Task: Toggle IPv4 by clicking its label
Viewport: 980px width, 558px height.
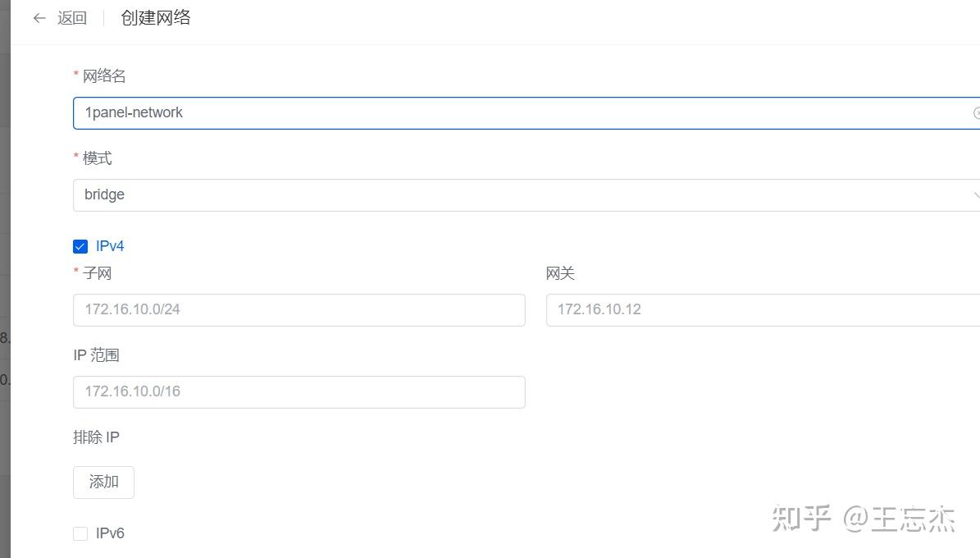Action: [x=110, y=245]
